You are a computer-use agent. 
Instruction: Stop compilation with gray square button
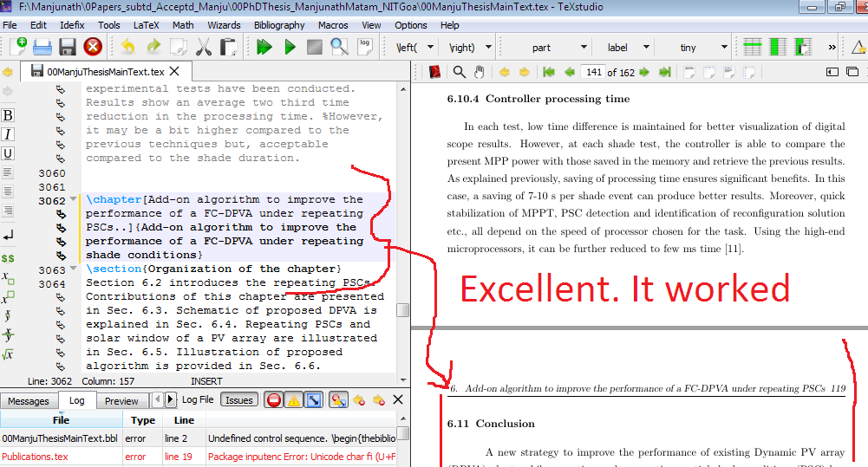[315, 47]
